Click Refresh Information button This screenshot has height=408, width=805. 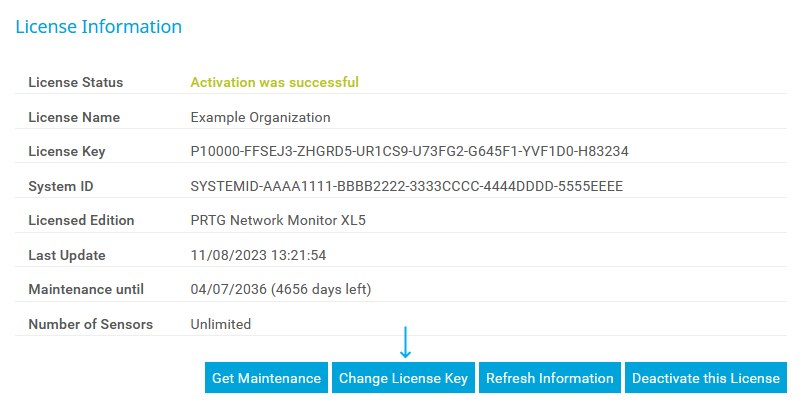[549, 378]
